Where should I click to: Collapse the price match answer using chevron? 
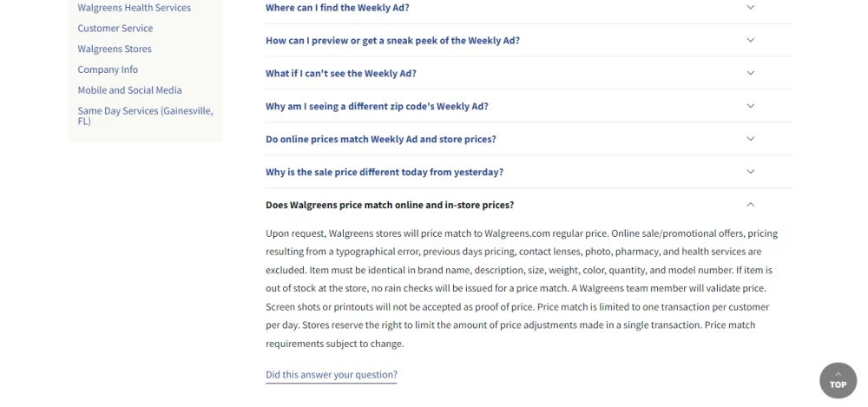751,205
